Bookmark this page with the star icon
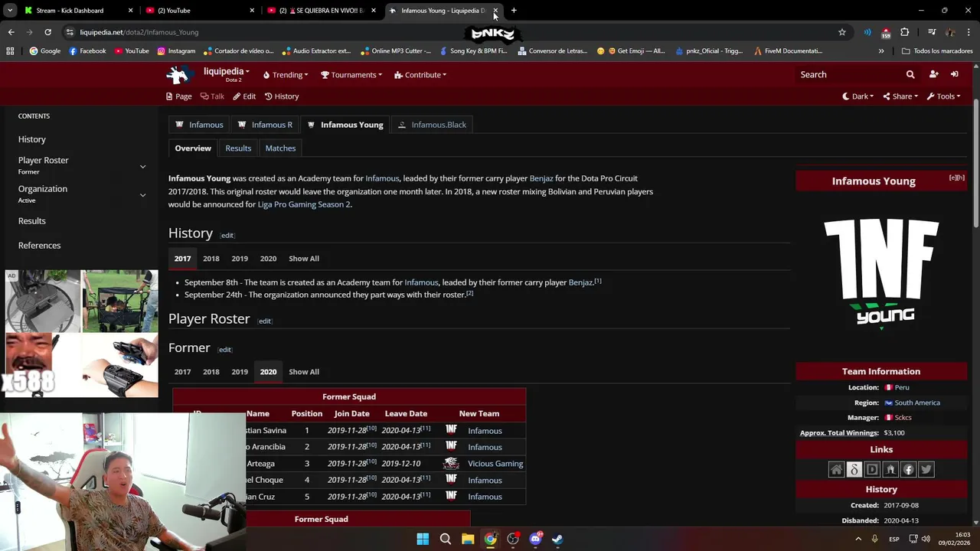 [x=842, y=32]
